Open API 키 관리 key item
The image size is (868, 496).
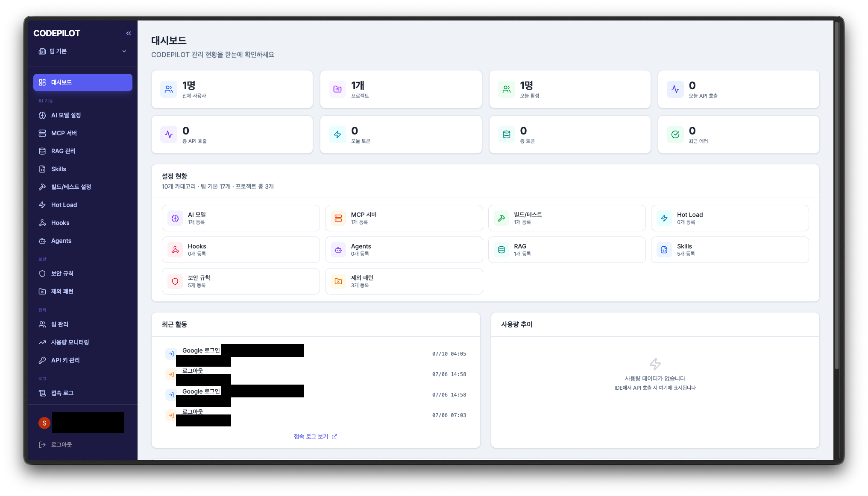(83, 360)
